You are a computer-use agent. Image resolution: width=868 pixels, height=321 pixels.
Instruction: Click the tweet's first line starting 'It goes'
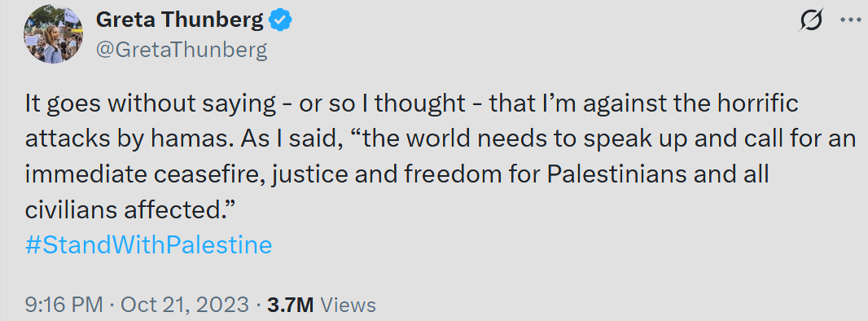(x=411, y=104)
